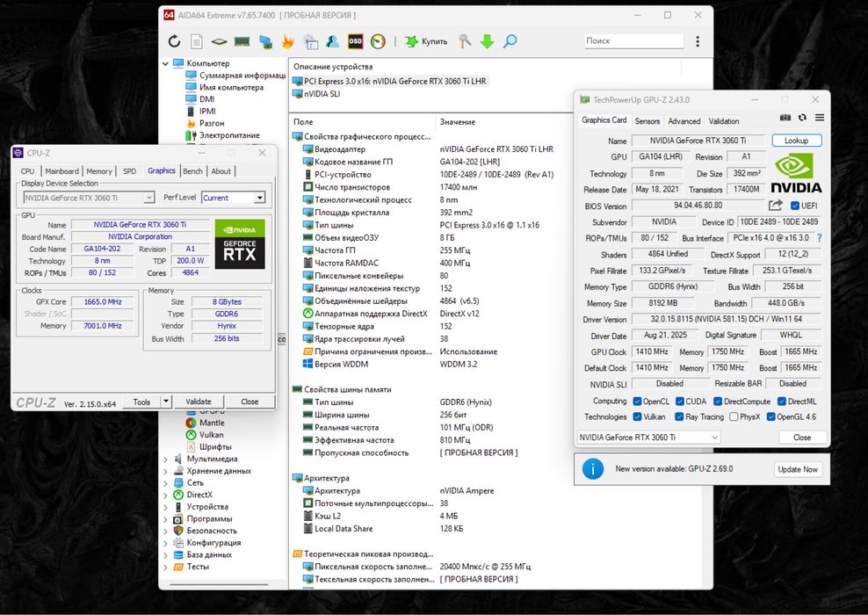Enable the PhysX checkbox
This screenshot has height=615, width=868.
tap(732, 416)
